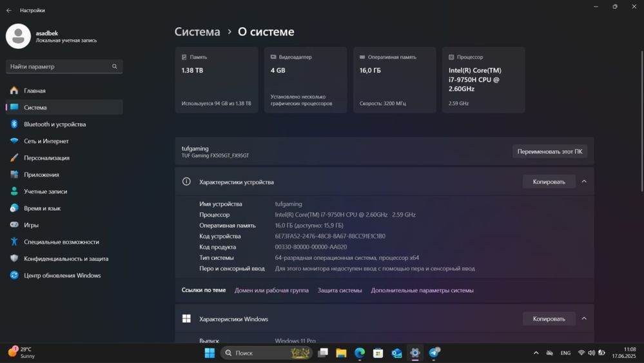Select the Система sidebar section
644x363 pixels.
[64, 107]
